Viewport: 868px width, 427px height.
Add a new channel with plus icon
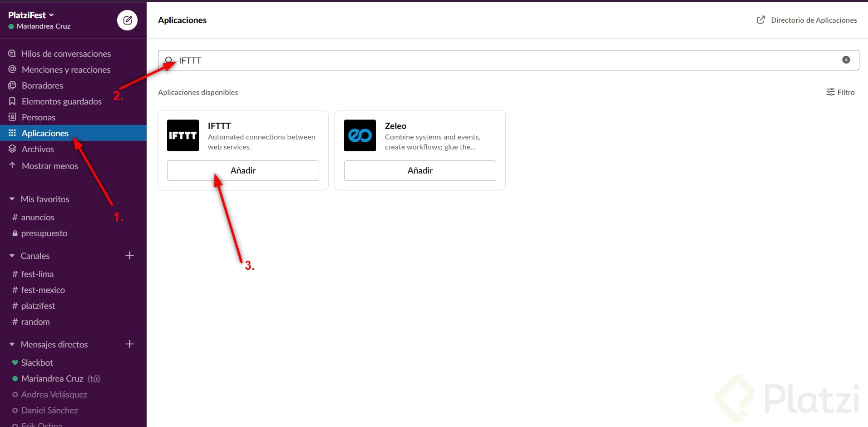(129, 256)
